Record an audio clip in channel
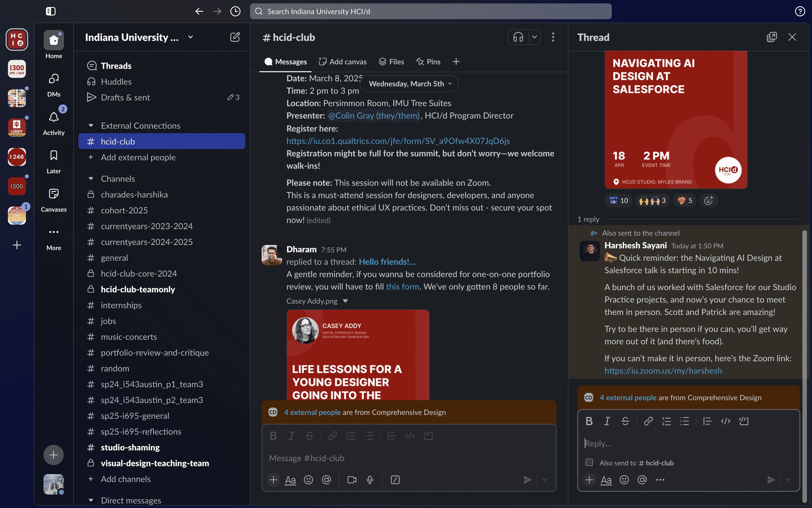Viewport: 812px width, 508px height. [x=370, y=480]
